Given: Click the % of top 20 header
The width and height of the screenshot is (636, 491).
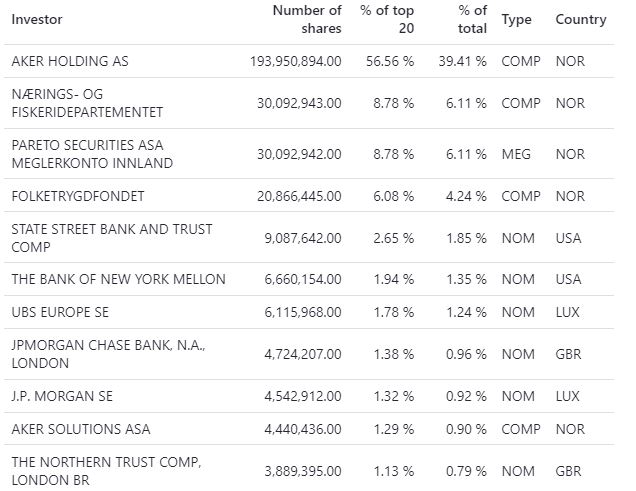Looking at the screenshot, I should click(388, 19).
